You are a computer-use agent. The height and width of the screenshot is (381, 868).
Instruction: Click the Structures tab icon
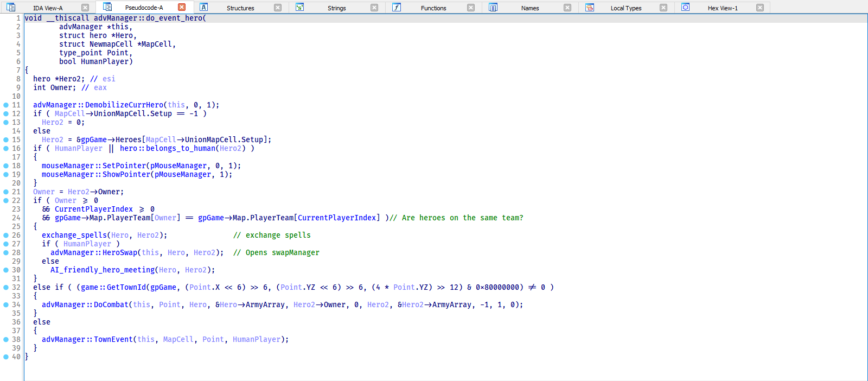pyautogui.click(x=204, y=7)
